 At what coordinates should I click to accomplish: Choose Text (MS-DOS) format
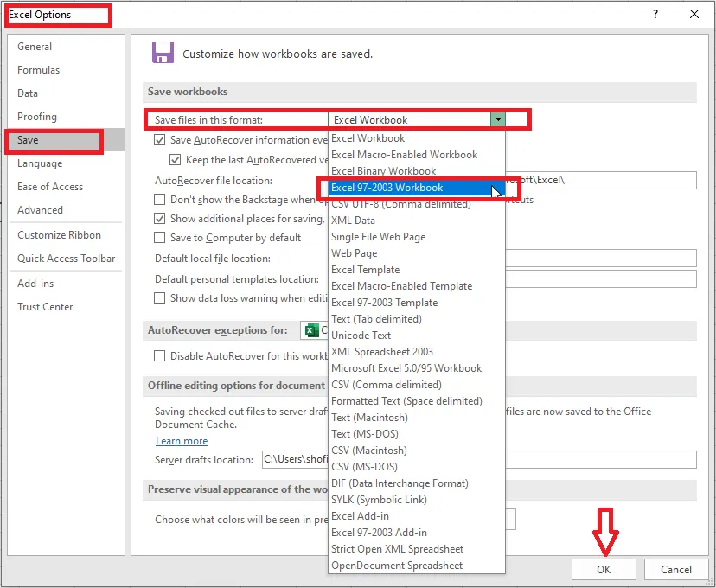tap(417, 434)
